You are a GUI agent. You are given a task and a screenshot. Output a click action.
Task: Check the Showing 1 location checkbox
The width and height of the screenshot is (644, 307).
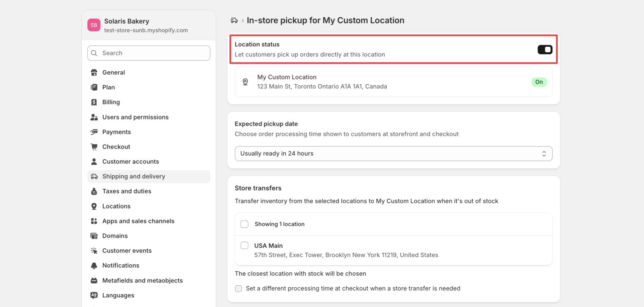click(x=244, y=224)
